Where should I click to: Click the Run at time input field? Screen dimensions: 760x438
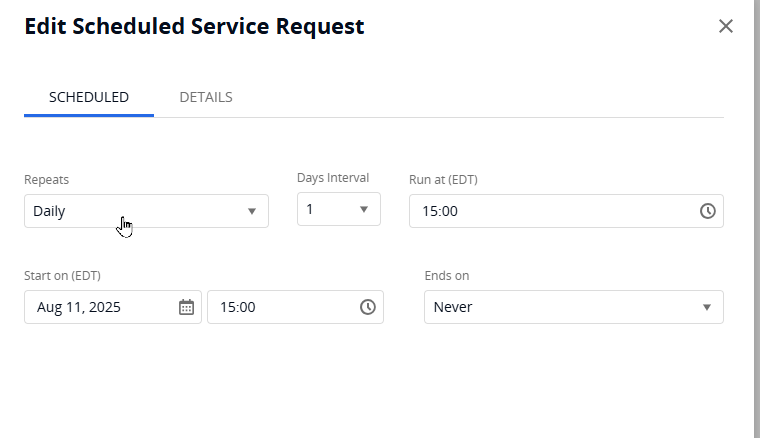point(550,211)
